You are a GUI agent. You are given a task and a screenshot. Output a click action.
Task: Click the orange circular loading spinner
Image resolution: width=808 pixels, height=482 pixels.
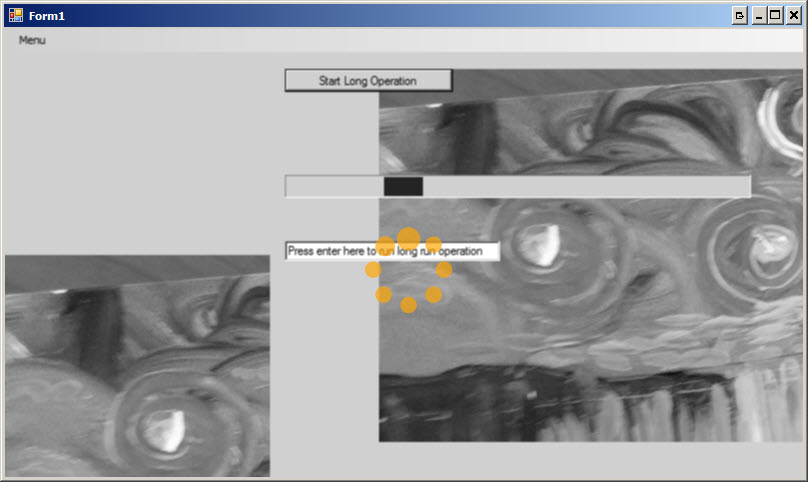(x=409, y=270)
